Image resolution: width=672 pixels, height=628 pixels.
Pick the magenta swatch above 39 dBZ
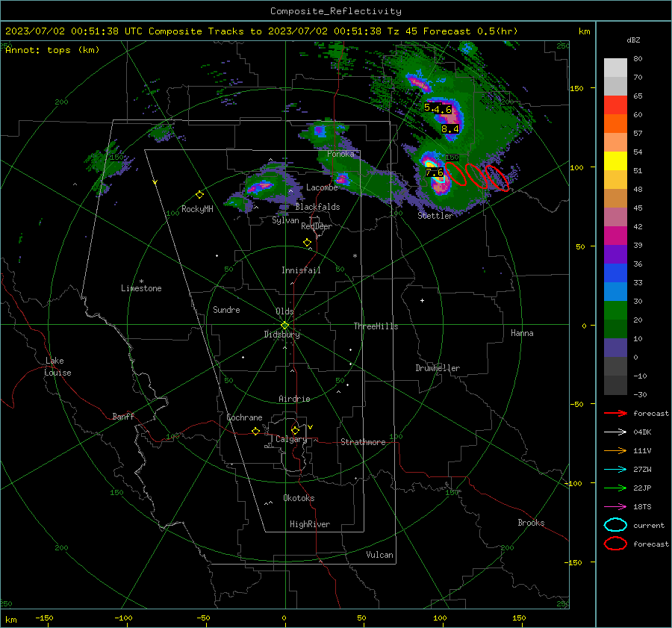pyautogui.click(x=615, y=235)
